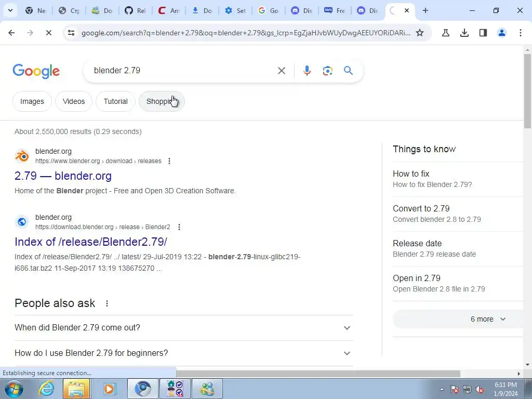This screenshot has height=399, width=532.
Task: Toggle the browser side panel
Action: [483, 33]
